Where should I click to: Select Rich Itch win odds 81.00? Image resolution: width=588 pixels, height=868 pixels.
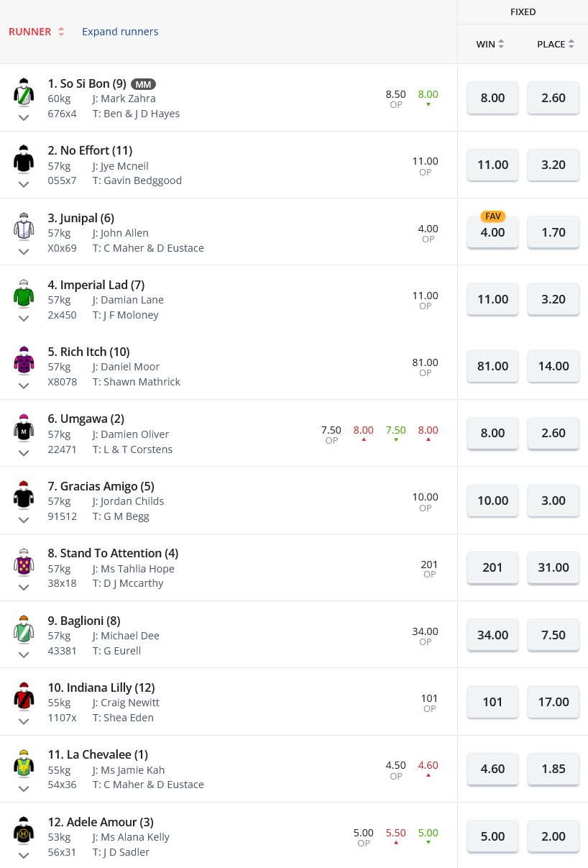click(492, 366)
